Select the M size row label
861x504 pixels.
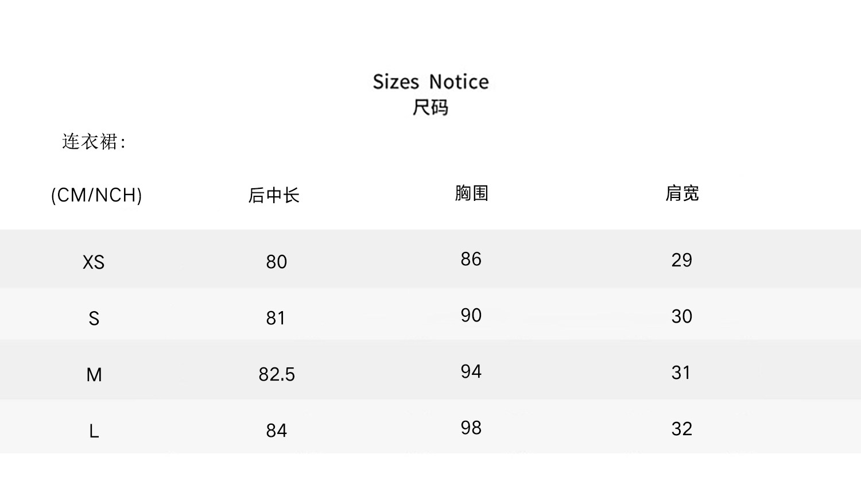[x=94, y=375]
